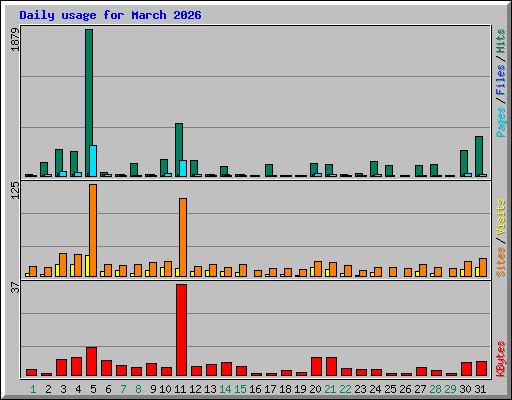Click the 125 sites axis value

(15, 190)
